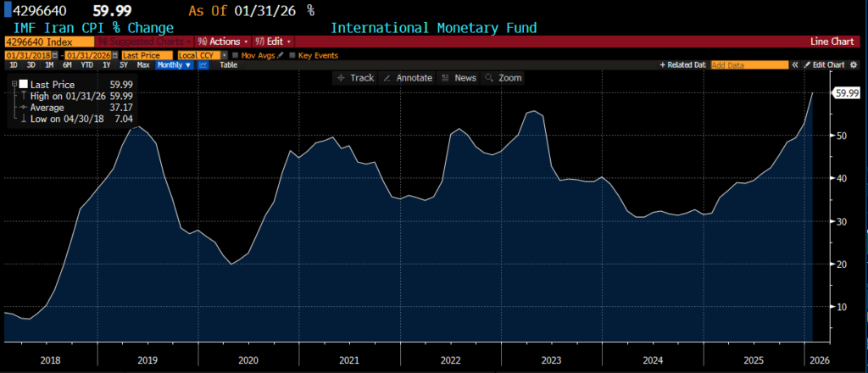Open the Actions menu

click(x=222, y=41)
